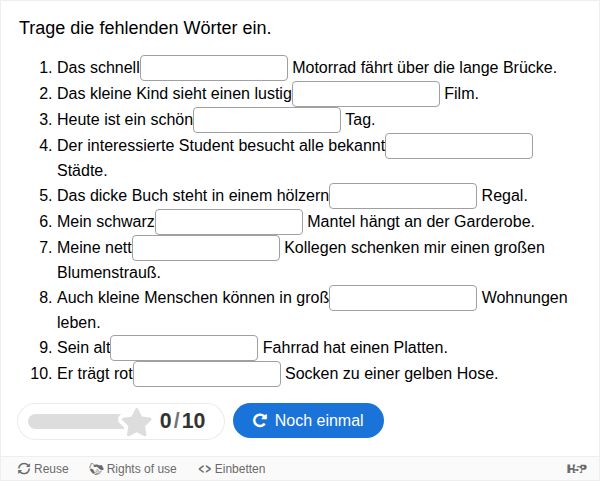
Task: Click the blank after 'alle bekannt'
Action: (459, 146)
